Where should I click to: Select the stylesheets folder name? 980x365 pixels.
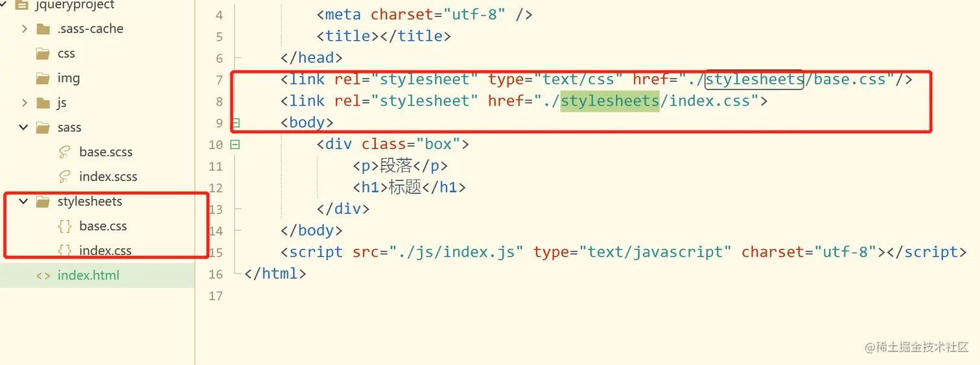tap(90, 201)
